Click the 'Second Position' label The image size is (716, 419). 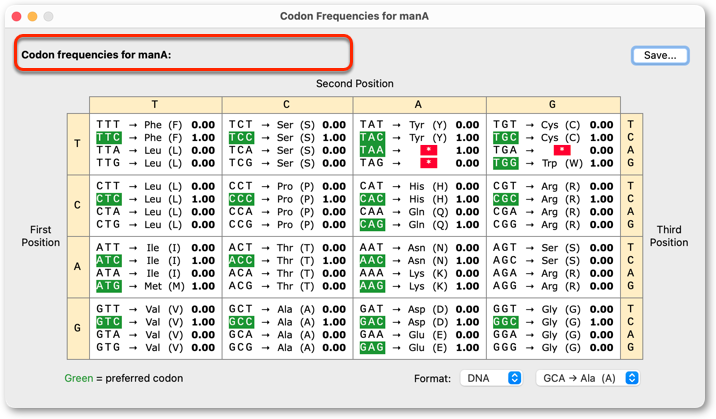[355, 84]
